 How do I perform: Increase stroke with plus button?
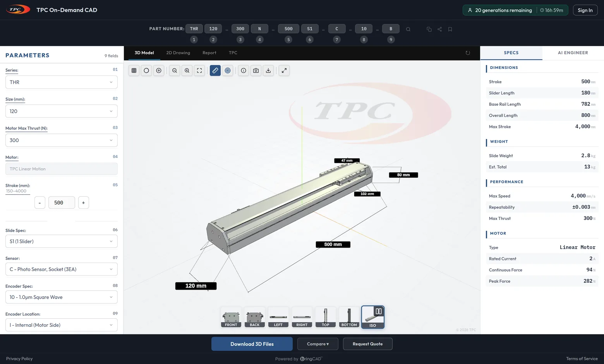[84, 203]
